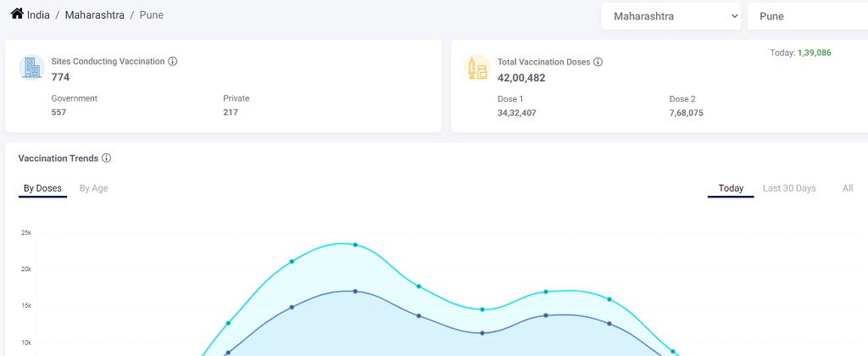Click the total doses figure 42,00,482

(x=521, y=78)
